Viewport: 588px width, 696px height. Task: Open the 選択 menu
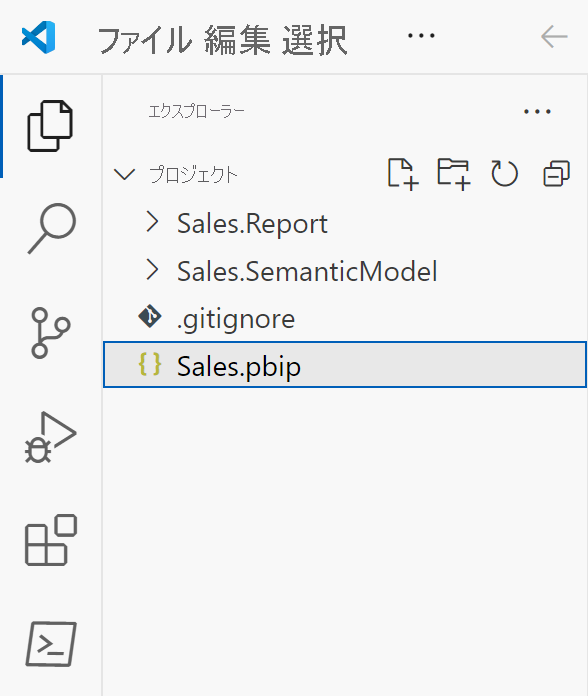315,40
